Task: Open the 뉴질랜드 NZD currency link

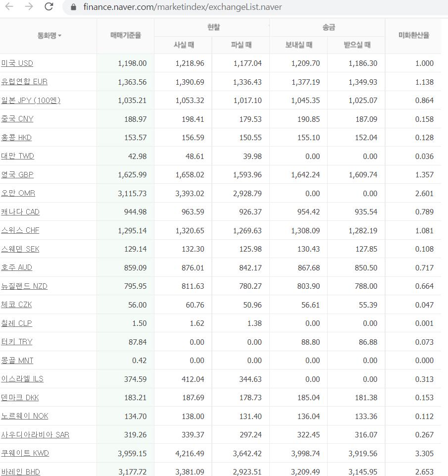Action: click(24, 286)
